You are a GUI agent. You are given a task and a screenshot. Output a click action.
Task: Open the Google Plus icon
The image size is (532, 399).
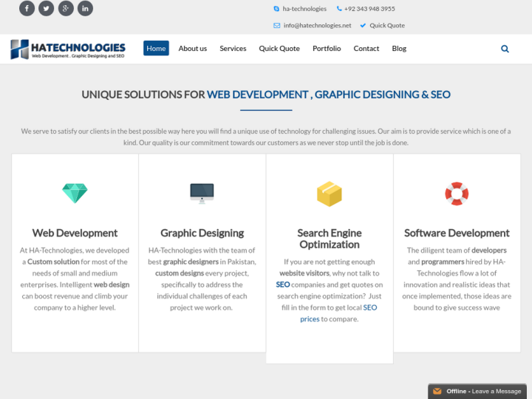click(x=66, y=9)
